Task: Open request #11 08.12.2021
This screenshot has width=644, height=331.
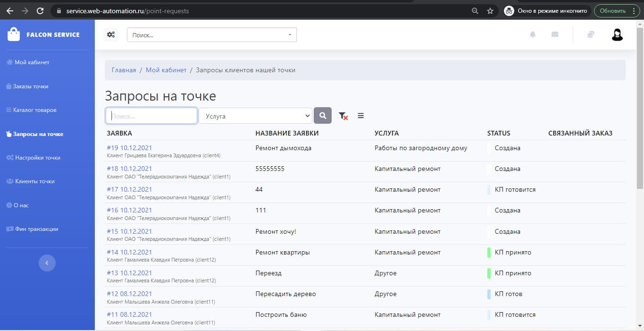Action: pyautogui.click(x=130, y=314)
